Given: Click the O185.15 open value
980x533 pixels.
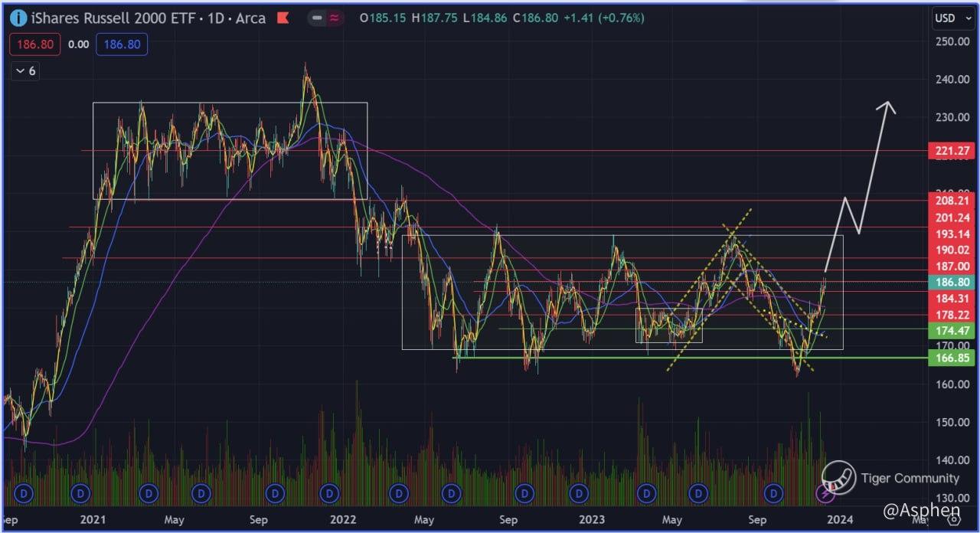Looking at the screenshot, I should [x=383, y=18].
